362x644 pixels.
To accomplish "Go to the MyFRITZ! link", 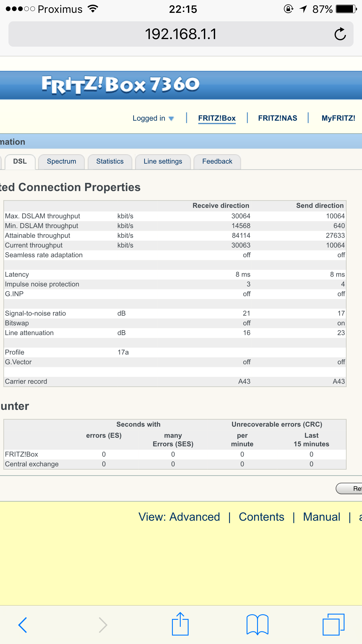I will tap(338, 118).
